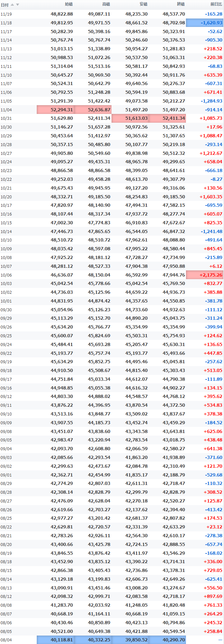The height and width of the screenshot is (644, 224).
Task: Select low price 43,008.20
Action: pos(137,588)
